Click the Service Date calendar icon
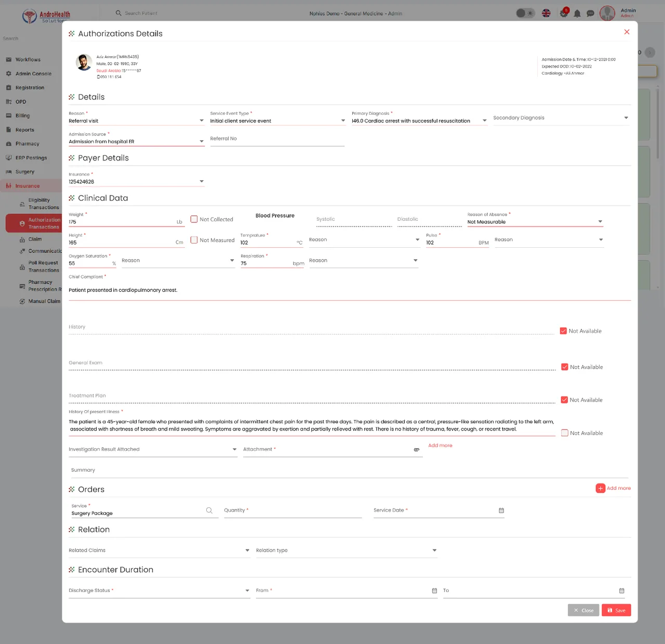This screenshot has height=644, width=665. pos(501,511)
